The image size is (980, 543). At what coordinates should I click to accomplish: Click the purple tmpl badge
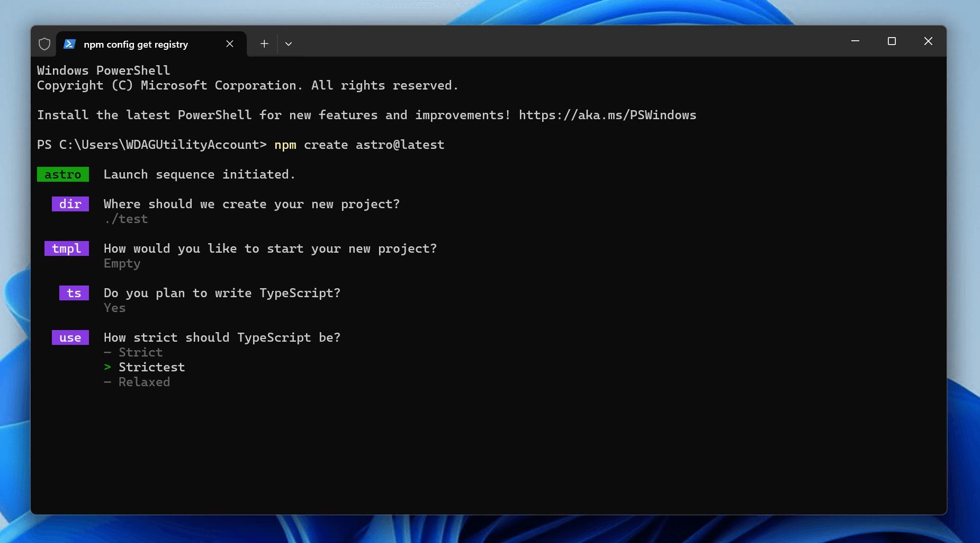coord(67,248)
